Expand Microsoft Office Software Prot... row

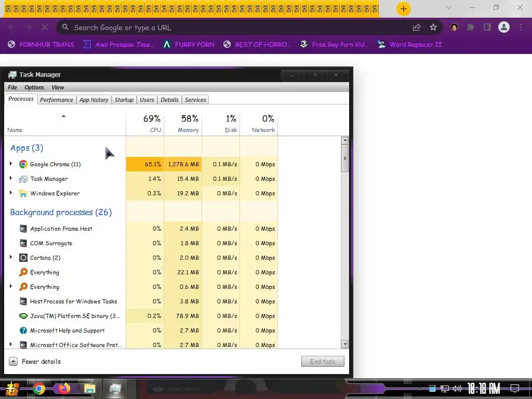tap(11, 344)
